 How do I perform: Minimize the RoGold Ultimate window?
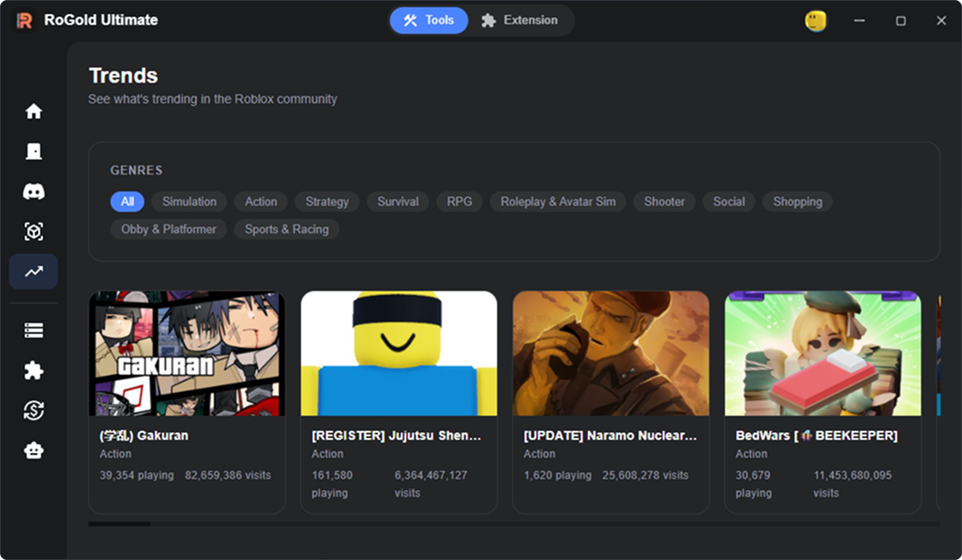(860, 20)
